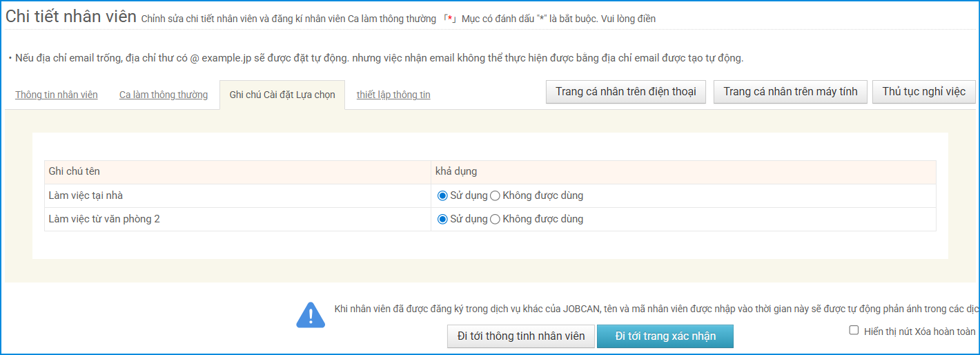Click the blue warning triangle icon

(311, 315)
